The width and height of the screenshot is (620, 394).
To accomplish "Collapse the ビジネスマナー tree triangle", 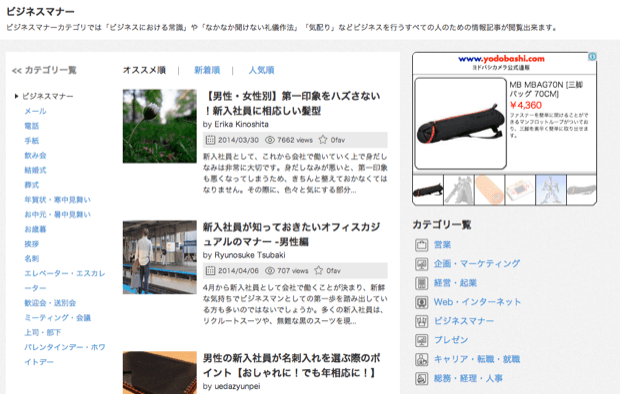I will coord(16,96).
